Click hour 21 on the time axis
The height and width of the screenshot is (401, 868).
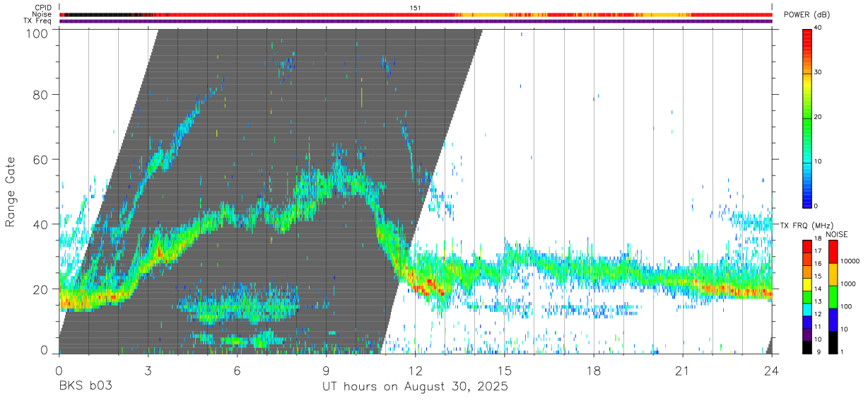tap(683, 371)
